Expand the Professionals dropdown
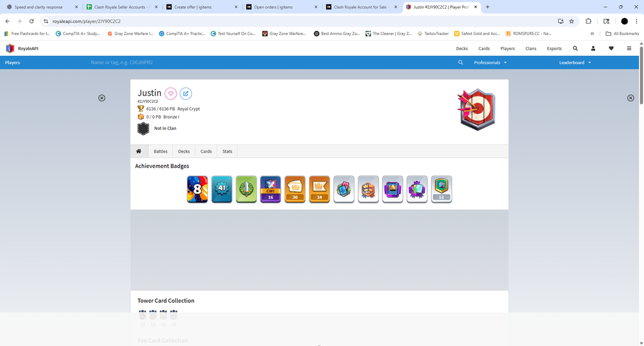The height and width of the screenshot is (346, 644). (490, 63)
